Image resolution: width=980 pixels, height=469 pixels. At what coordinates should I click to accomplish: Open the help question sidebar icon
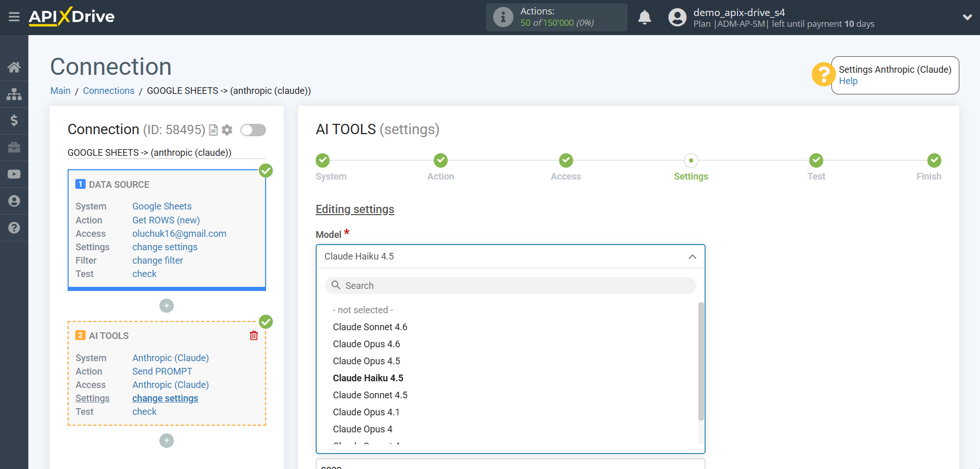[x=14, y=228]
